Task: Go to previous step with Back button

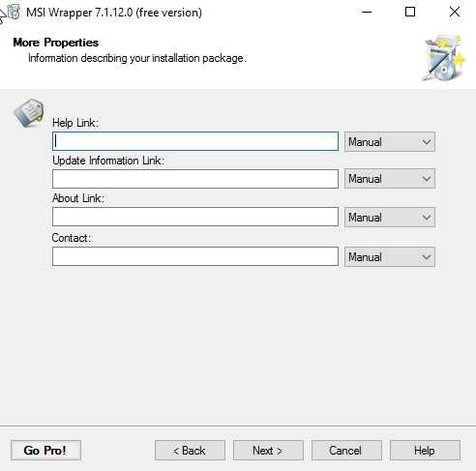Action: [190, 451]
